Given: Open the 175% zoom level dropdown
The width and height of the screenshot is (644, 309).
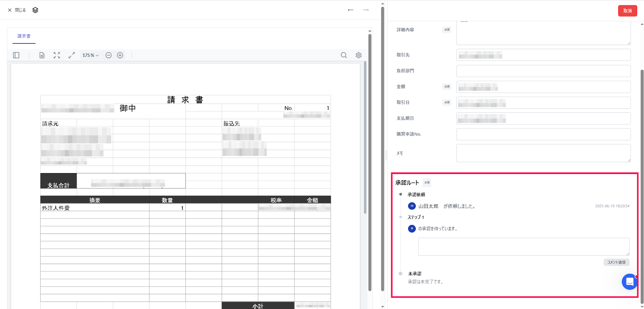Looking at the screenshot, I should click(x=90, y=55).
